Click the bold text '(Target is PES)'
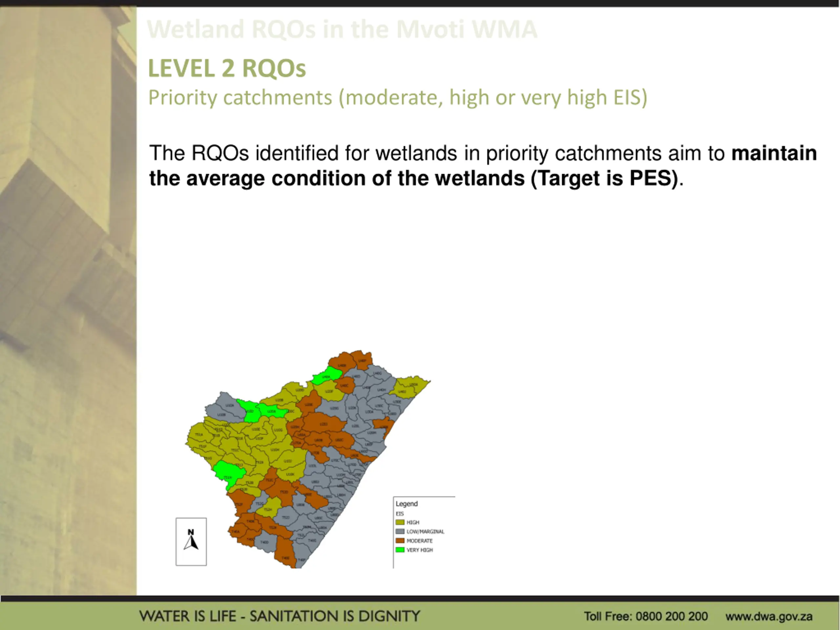This screenshot has width=840, height=630. (604, 178)
